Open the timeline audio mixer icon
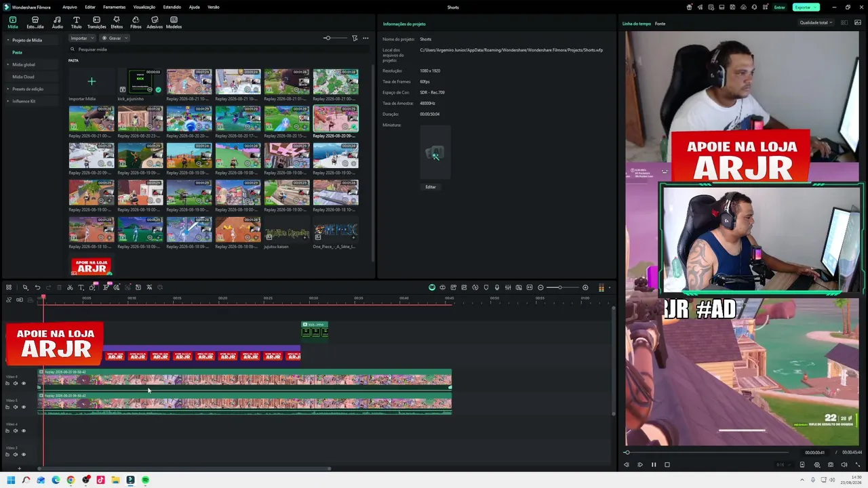The image size is (868, 488). [508, 287]
